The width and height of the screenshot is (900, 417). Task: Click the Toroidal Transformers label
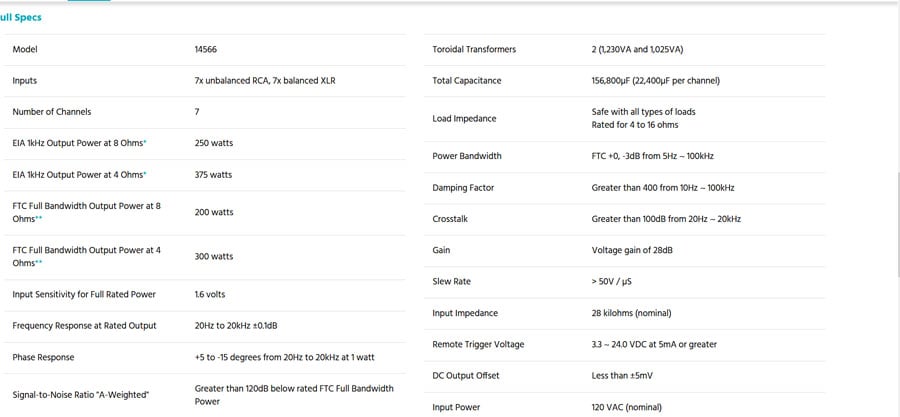(x=474, y=50)
